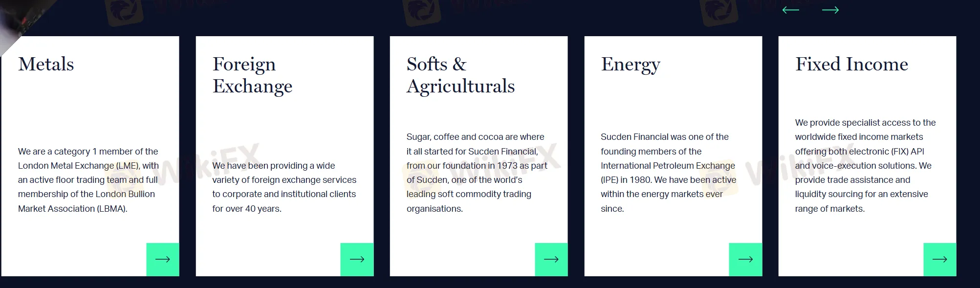Viewport: 980px width, 288px height.
Task: Click the green arrow on Metals card
Action: point(163,259)
